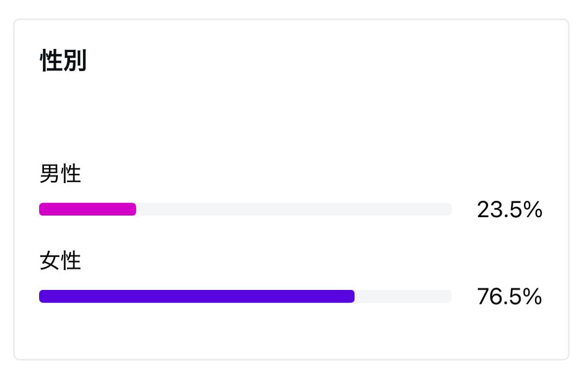Select the 男性 label text
Image resolution: width=588 pixels, height=373 pixels.
pos(60,174)
